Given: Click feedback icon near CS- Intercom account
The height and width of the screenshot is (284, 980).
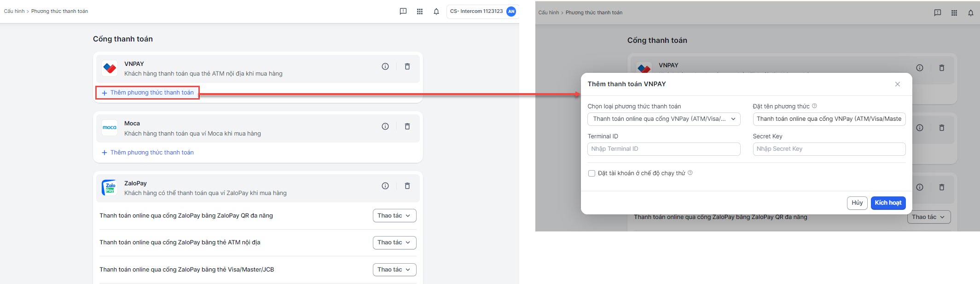Looking at the screenshot, I should coord(403,12).
